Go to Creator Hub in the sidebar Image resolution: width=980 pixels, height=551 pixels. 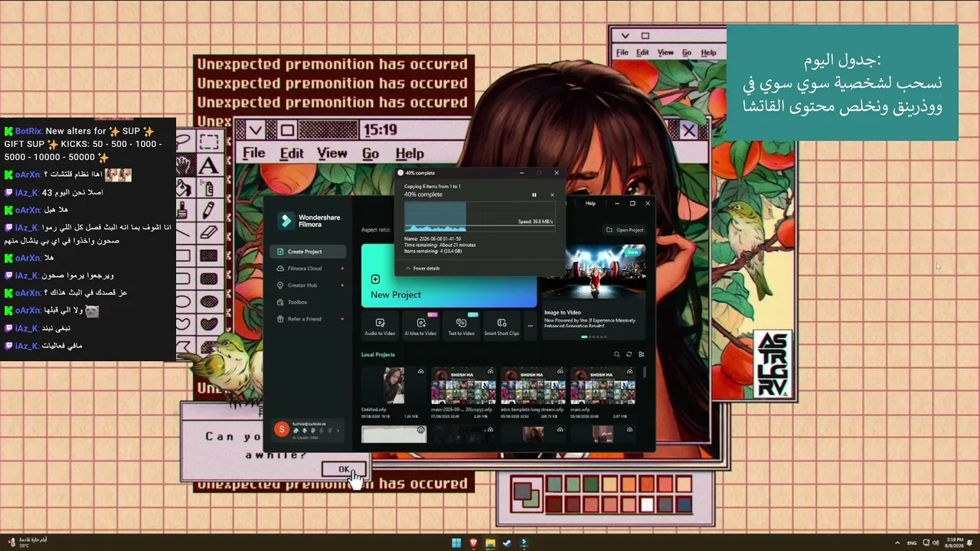(308, 285)
